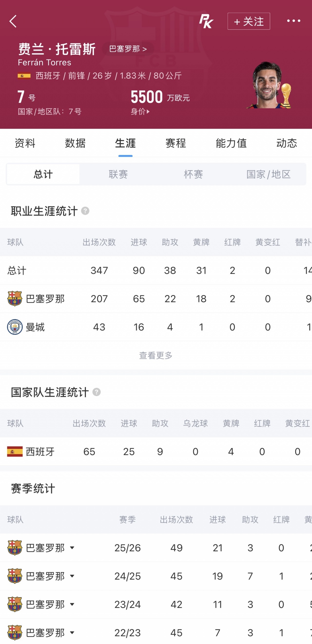Tap help icon beside 职业生涯统计

coord(85,211)
